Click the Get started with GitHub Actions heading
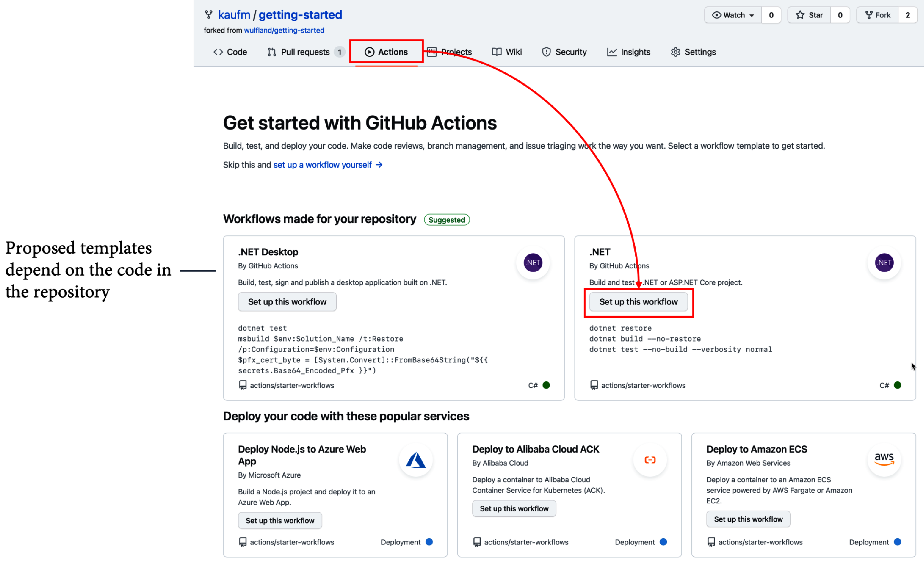The height and width of the screenshot is (562, 924). pos(360,123)
